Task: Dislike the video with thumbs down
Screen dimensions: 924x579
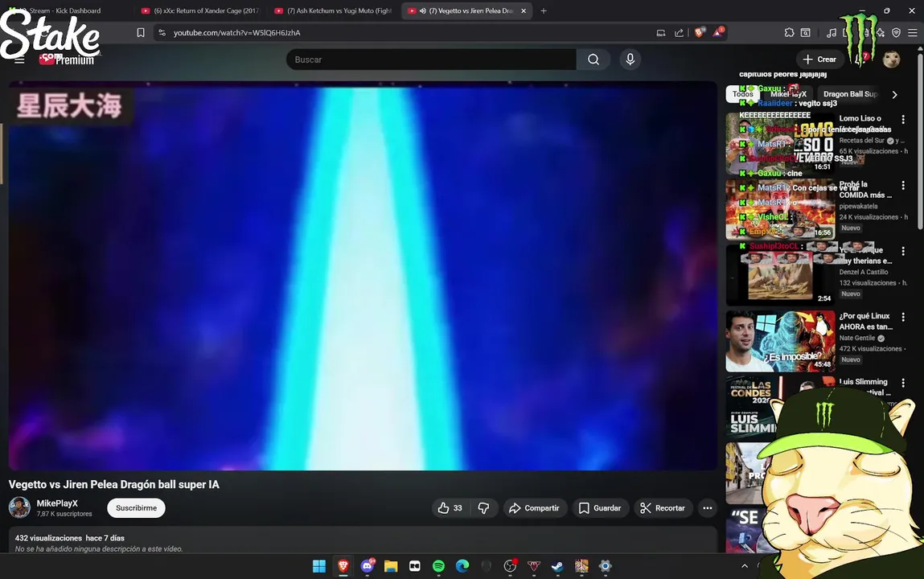Action: (x=484, y=507)
